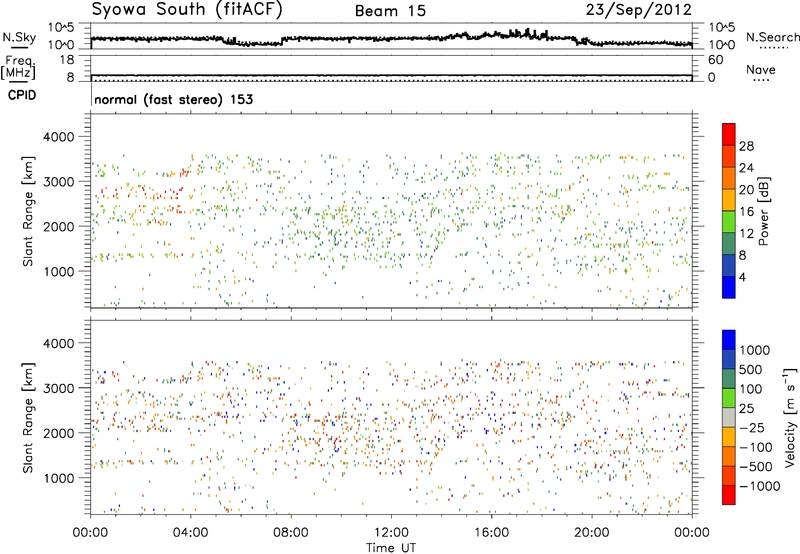The height and width of the screenshot is (554, 800).
Task: Click 'Slant Range [km]' label of velocity panel
Action: click(x=28, y=417)
